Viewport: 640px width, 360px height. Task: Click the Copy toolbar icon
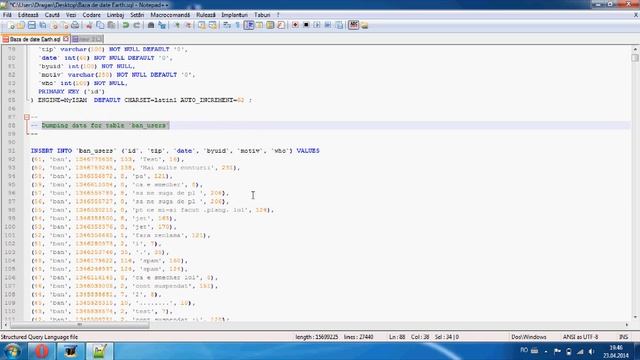click(x=100, y=25)
